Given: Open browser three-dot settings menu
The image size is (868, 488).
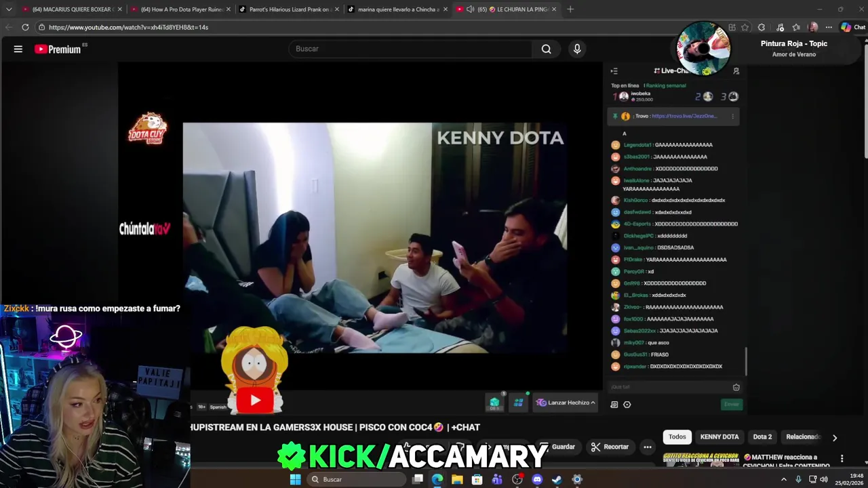Looking at the screenshot, I should 829,27.
